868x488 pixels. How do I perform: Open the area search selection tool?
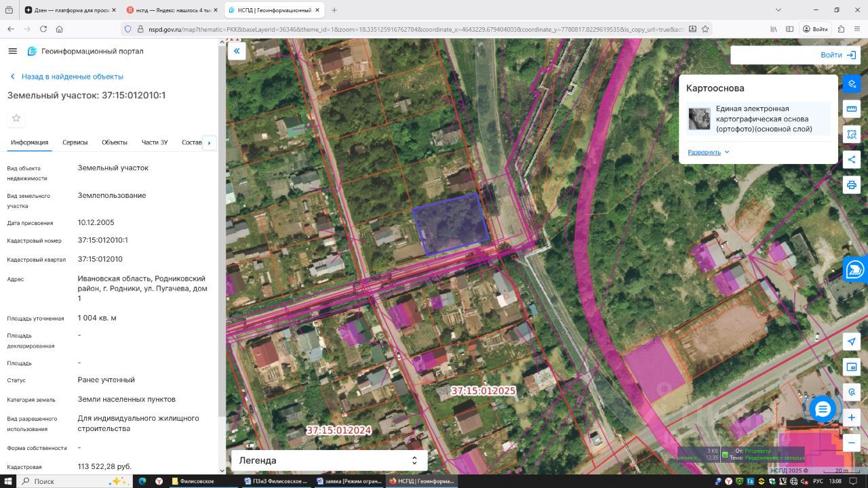(x=852, y=134)
